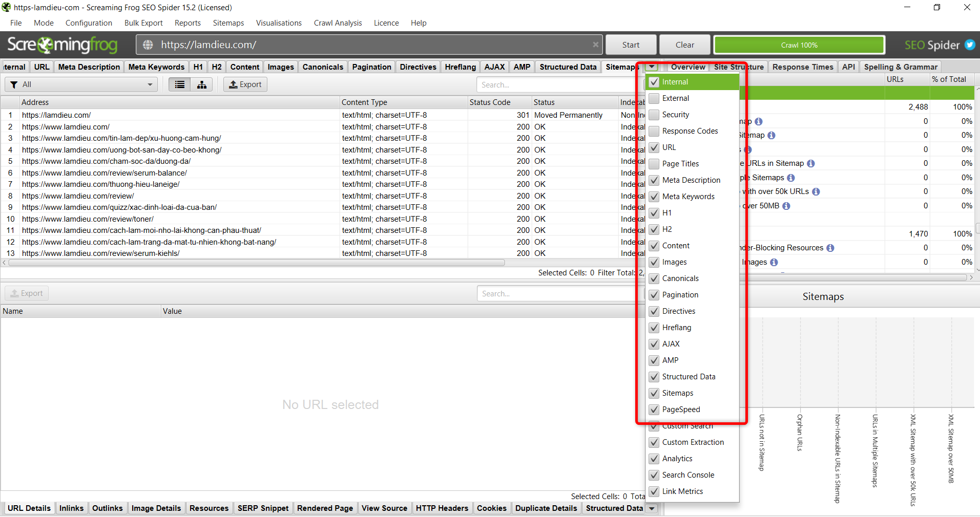The width and height of the screenshot is (980, 517).
Task: Sort by Status Code column header
Action: tap(499, 102)
